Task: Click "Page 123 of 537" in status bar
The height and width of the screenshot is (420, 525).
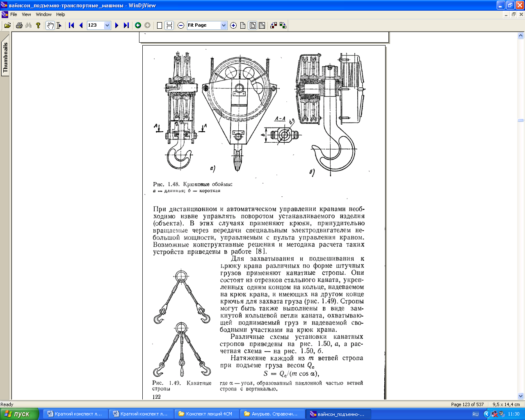Action: coord(468,404)
